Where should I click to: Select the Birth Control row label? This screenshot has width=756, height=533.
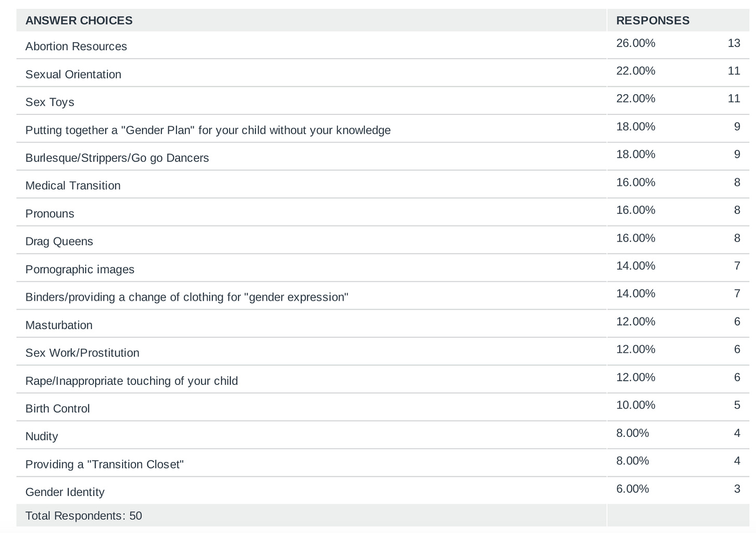click(x=58, y=408)
